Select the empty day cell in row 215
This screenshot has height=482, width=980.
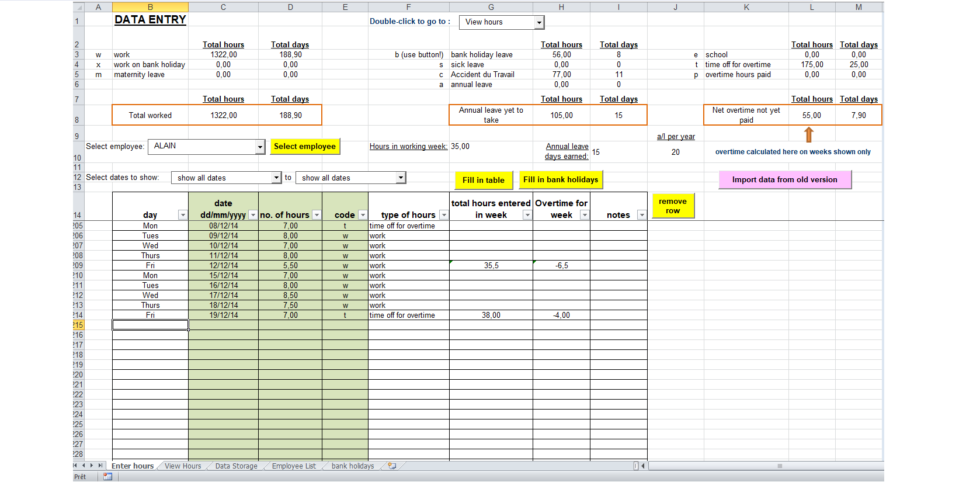(150, 325)
